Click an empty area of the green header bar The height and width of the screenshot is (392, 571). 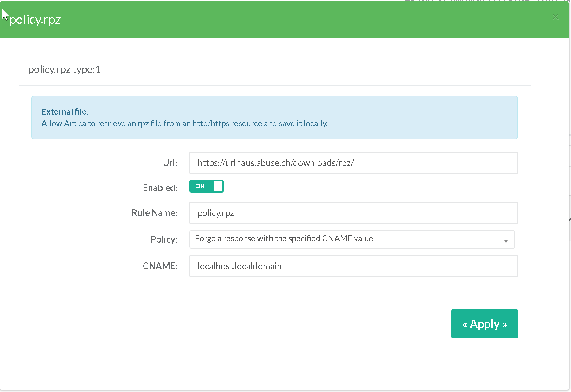[x=285, y=20]
